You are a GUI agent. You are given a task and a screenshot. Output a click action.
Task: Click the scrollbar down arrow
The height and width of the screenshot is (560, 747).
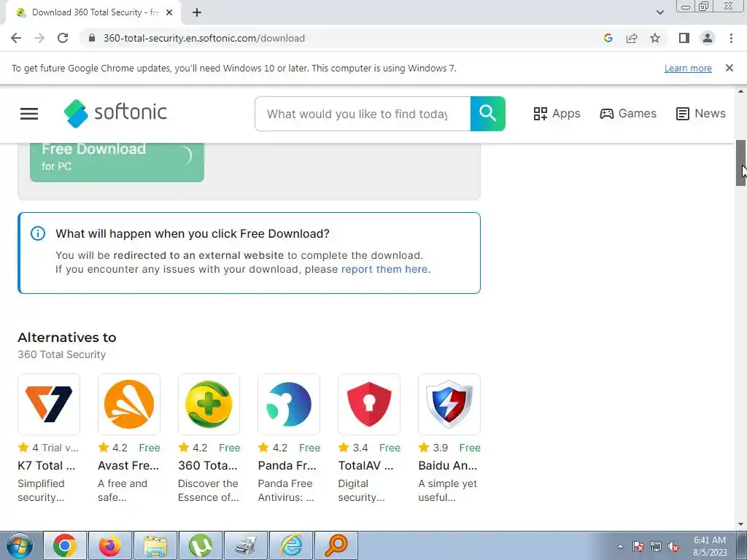point(741,524)
